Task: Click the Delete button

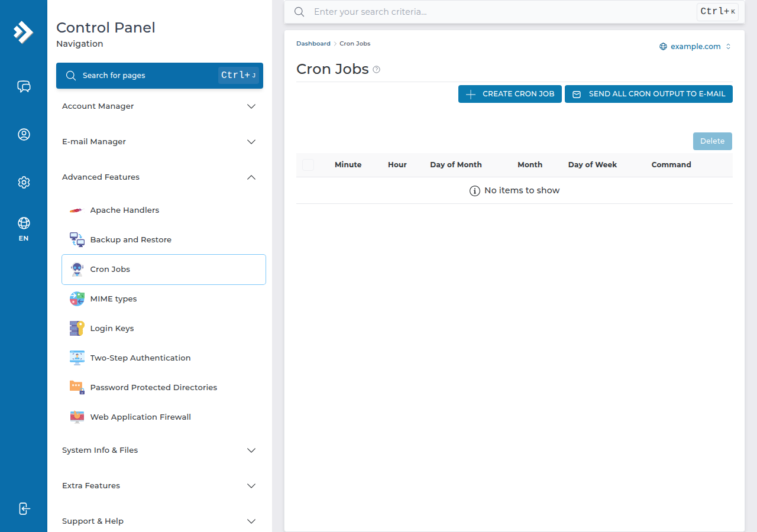Action: [713, 141]
